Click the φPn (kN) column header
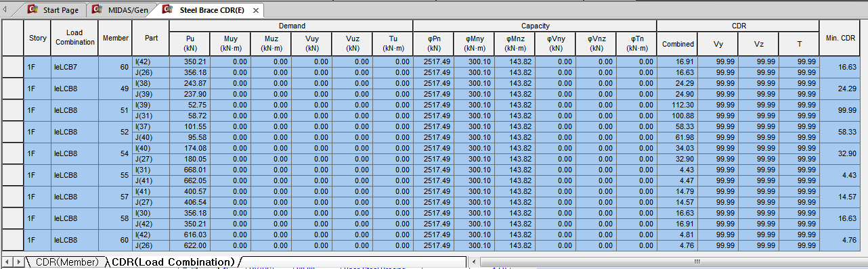The image size is (868, 269). click(x=434, y=43)
